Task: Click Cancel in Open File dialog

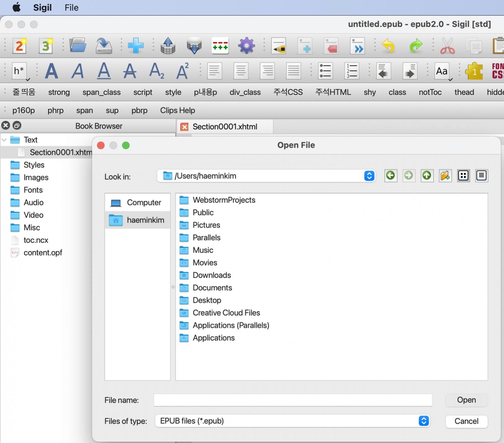Action: click(x=466, y=421)
